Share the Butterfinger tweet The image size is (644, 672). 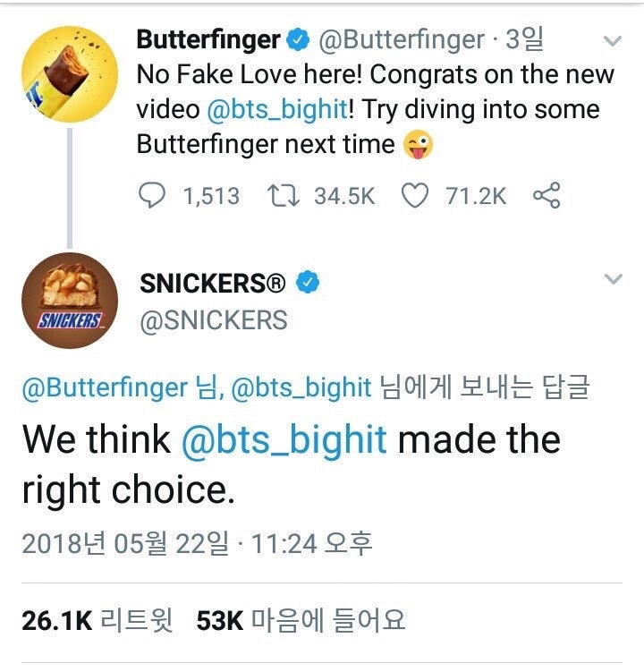(546, 195)
